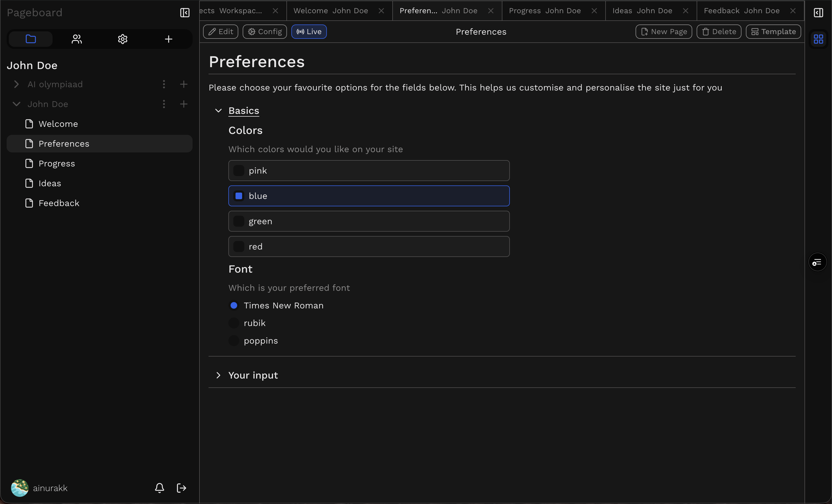832x504 pixels.
Task: Collapse the left sidebar panel icon
Action: pos(185,12)
